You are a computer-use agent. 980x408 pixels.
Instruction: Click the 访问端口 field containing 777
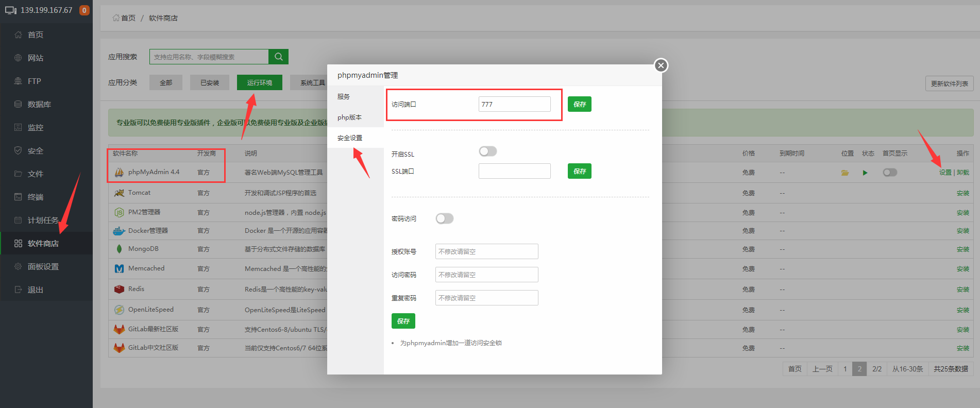coord(515,104)
